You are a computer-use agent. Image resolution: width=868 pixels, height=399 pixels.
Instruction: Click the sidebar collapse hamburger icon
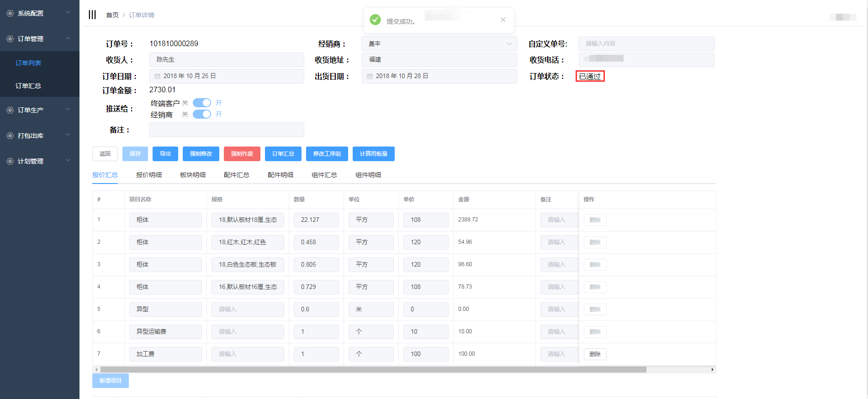(92, 15)
